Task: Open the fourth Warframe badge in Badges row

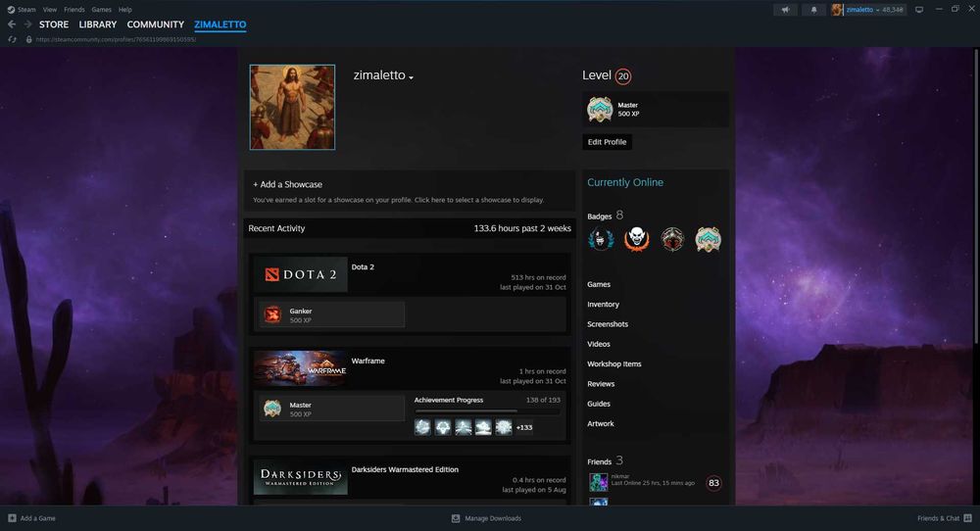Action: [x=709, y=239]
